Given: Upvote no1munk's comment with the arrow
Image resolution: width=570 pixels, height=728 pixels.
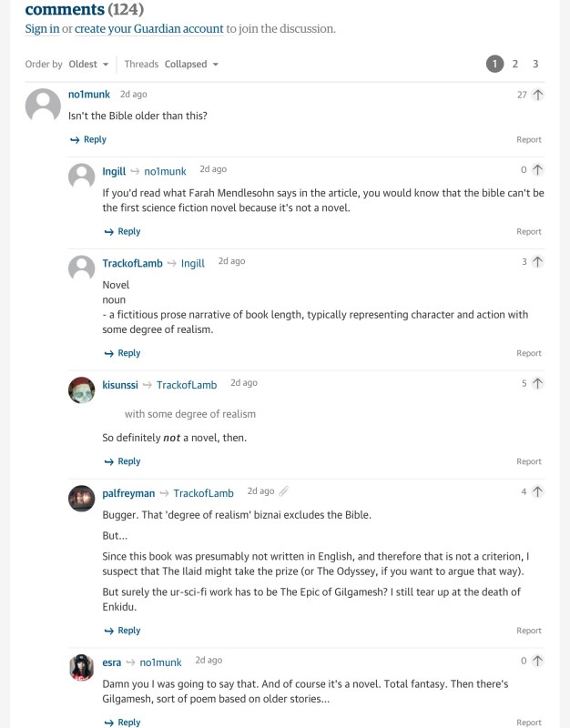Looking at the screenshot, I should [537, 95].
